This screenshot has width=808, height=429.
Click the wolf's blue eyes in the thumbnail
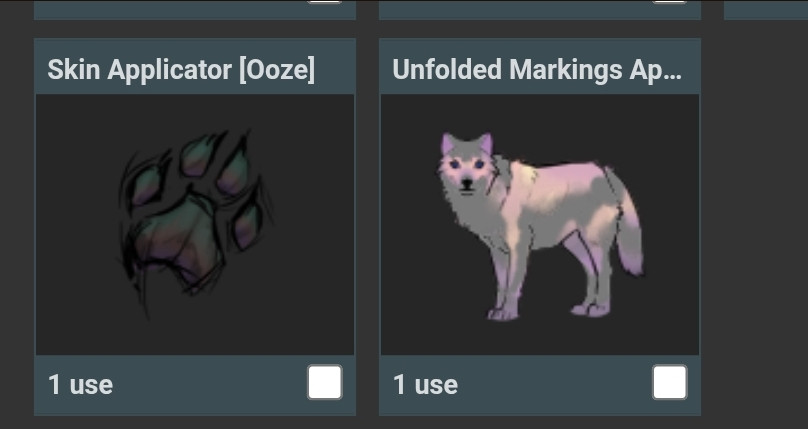tap(467, 164)
